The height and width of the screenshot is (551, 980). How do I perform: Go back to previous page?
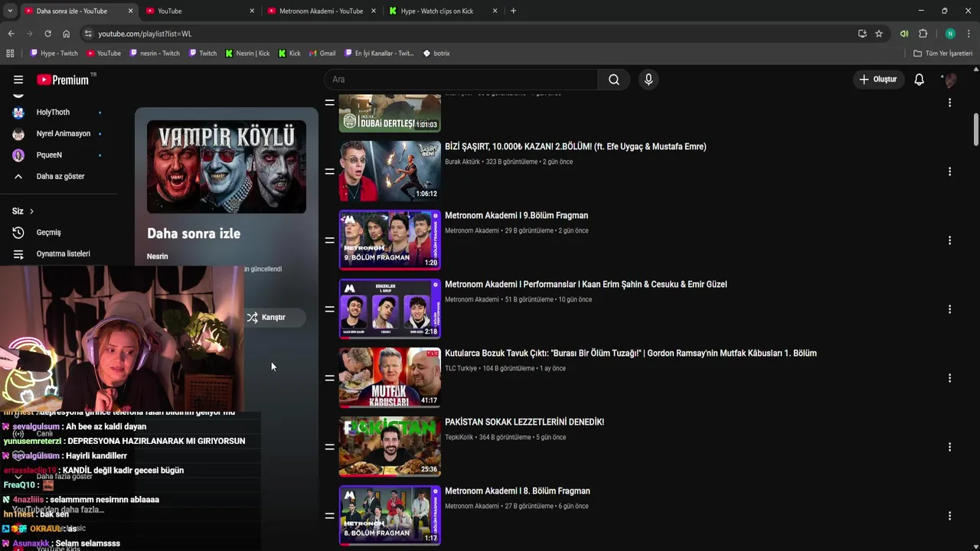click(x=11, y=34)
